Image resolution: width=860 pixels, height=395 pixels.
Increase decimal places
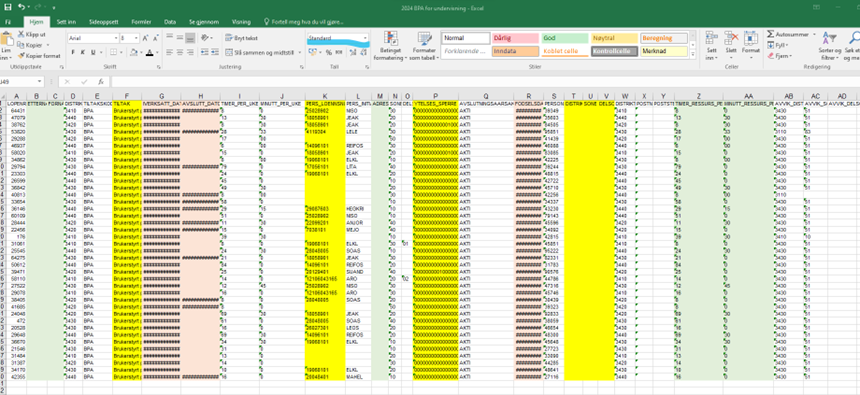(353, 53)
